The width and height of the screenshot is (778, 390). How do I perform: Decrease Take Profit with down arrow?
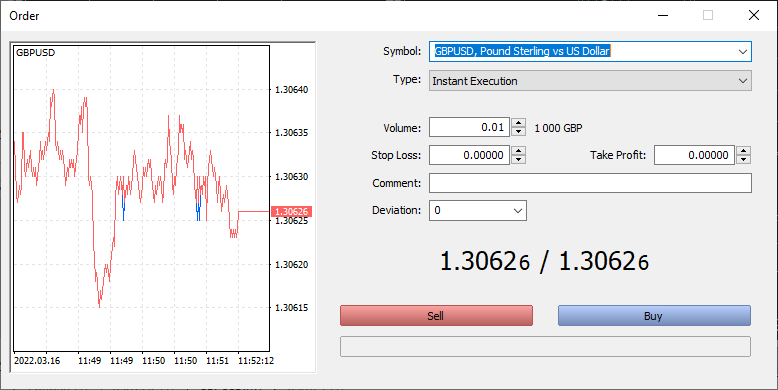pyautogui.click(x=743, y=159)
